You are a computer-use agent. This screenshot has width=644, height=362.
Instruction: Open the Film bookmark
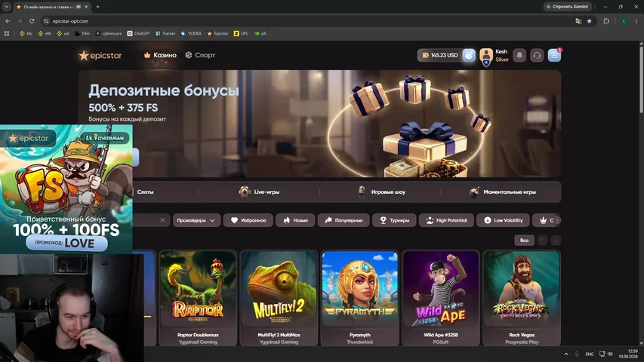point(82,33)
